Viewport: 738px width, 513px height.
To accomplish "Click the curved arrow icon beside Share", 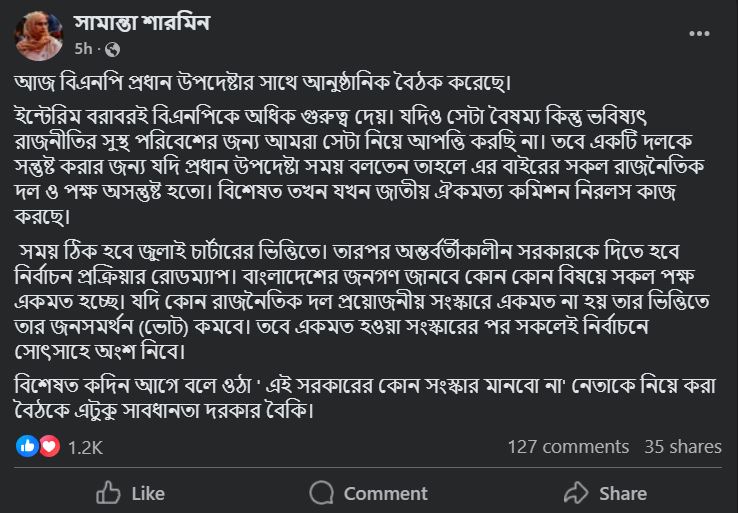I will point(576,493).
